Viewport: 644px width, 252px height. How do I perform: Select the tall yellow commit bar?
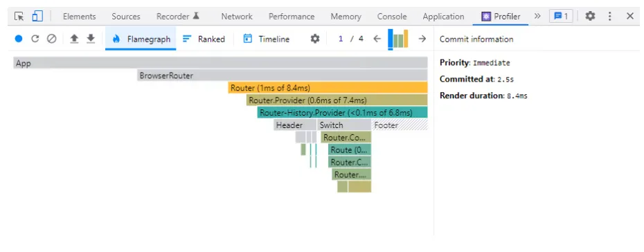pos(406,39)
